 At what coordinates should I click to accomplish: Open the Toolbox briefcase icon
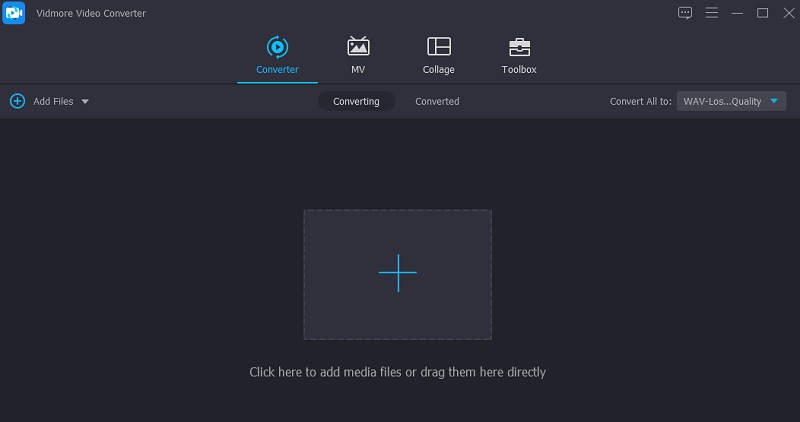coord(519,47)
